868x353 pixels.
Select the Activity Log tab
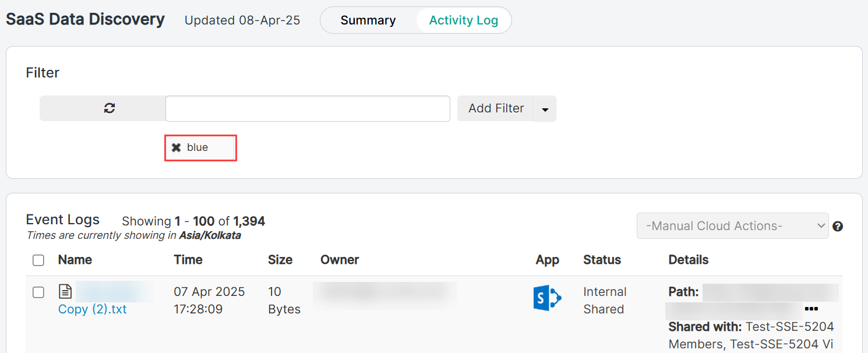tap(464, 20)
